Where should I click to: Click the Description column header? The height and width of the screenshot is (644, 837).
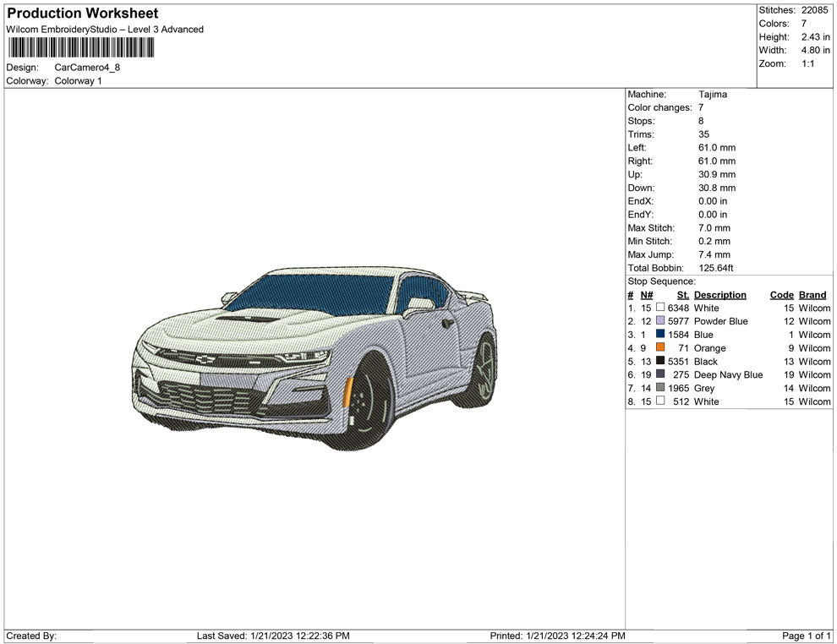(x=719, y=295)
